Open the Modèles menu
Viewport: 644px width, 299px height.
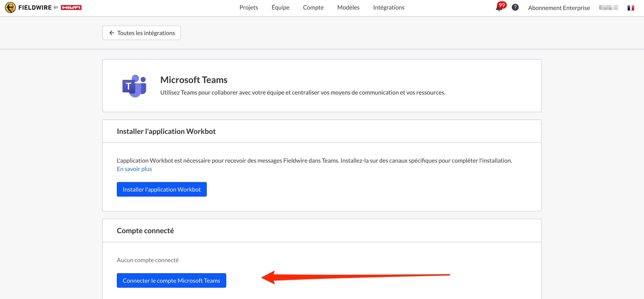tap(348, 7)
